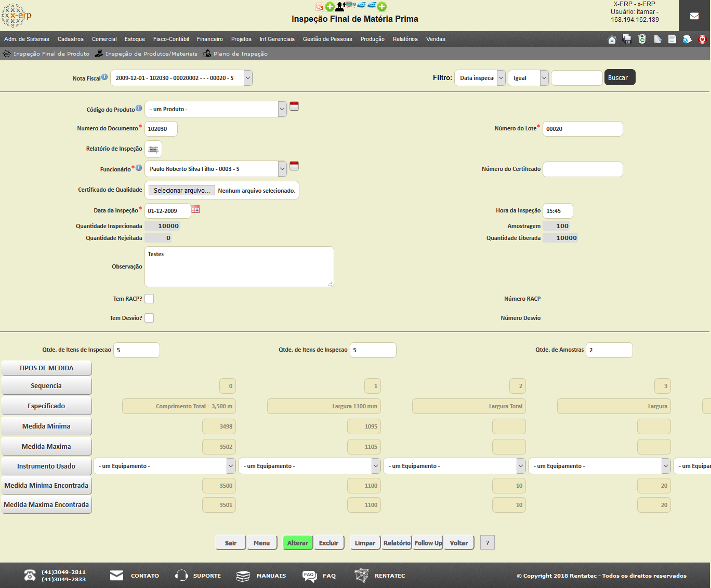
Task: Click the green Alterar button
Action: coord(298,543)
